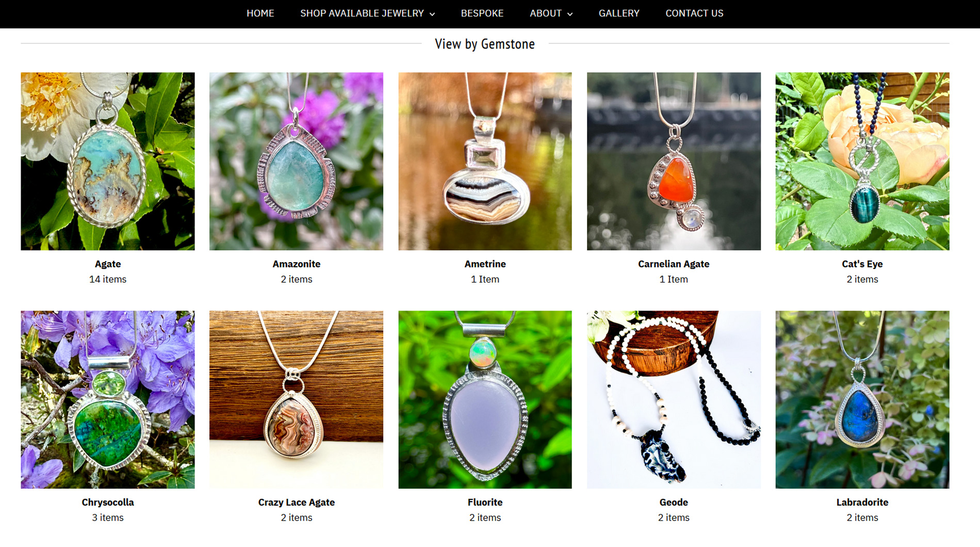
Task: Open the Labradorite text link
Action: click(862, 502)
